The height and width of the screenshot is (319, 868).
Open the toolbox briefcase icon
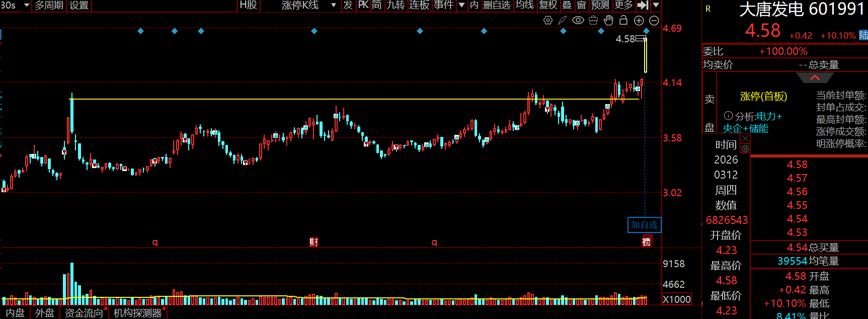593,20
